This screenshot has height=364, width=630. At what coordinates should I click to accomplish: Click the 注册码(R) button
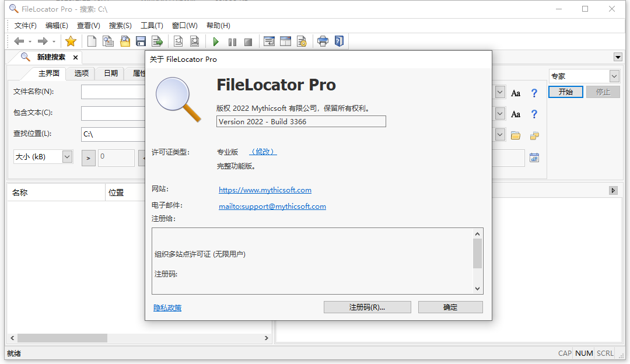(367, 307)
